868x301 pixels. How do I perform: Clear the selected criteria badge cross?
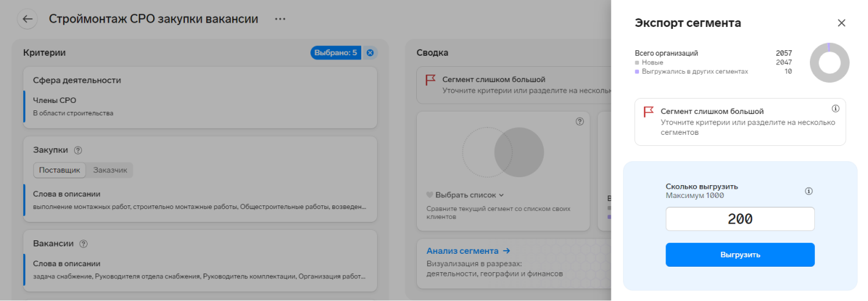[370, 53]
